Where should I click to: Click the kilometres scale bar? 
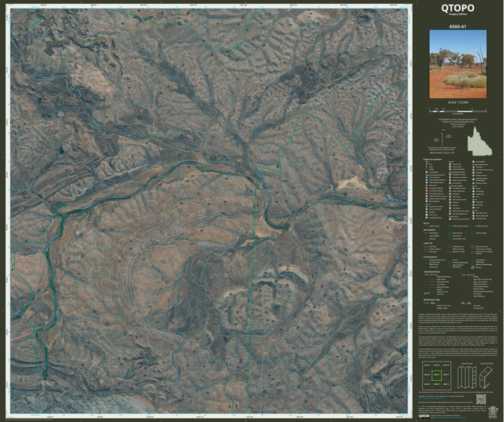[457, 110]
